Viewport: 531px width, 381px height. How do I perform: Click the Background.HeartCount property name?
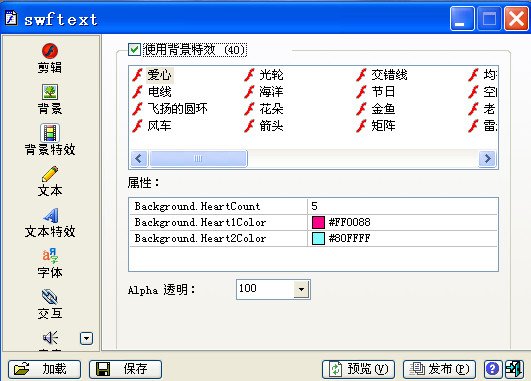(x=197, y=206)
